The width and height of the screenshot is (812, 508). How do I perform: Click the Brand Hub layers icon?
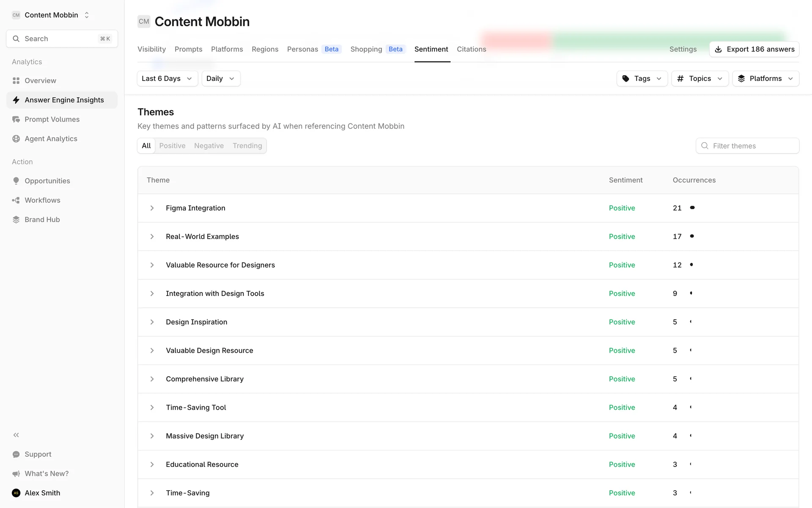point(16,220)
